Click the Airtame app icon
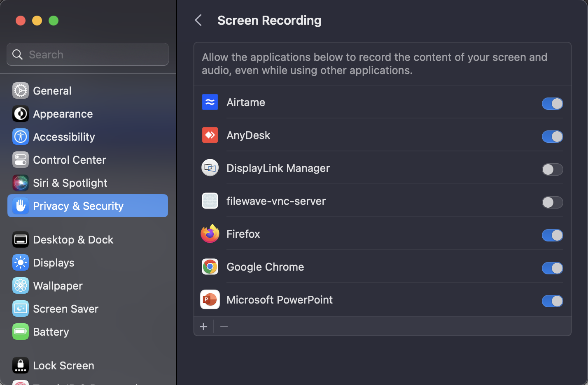588x385 pixels. pos(210,102)
